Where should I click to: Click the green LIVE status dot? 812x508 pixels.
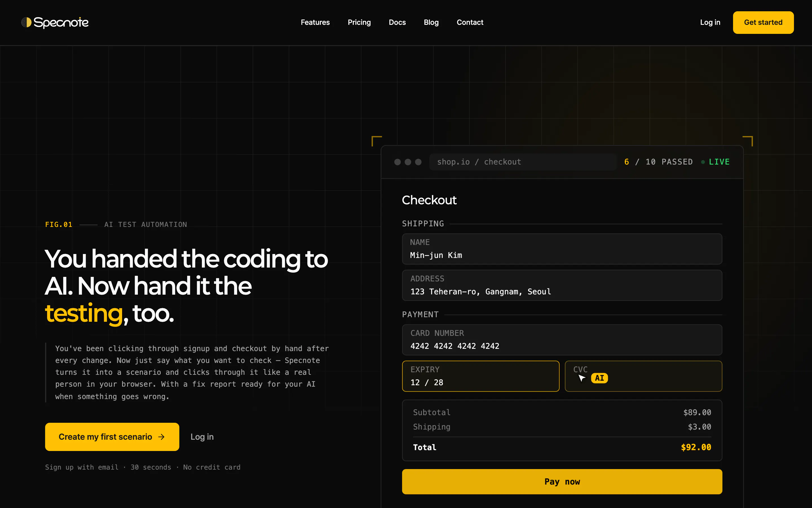click(703, 162)
